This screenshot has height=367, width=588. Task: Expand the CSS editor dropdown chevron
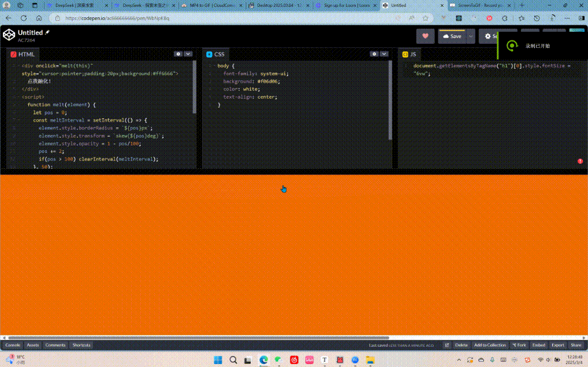[x=384, y=54]
